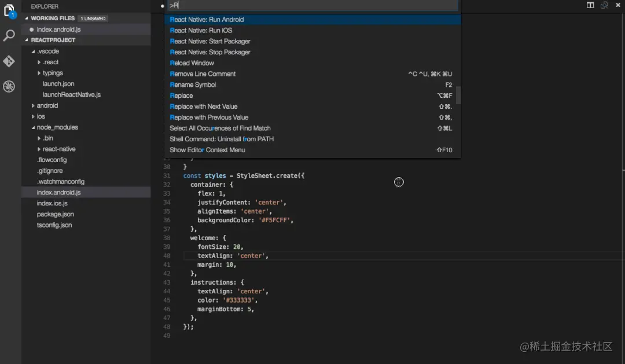Collapse the .vscode folder
The height and width of the screenshot is (364, 625).
pos(33,52)
